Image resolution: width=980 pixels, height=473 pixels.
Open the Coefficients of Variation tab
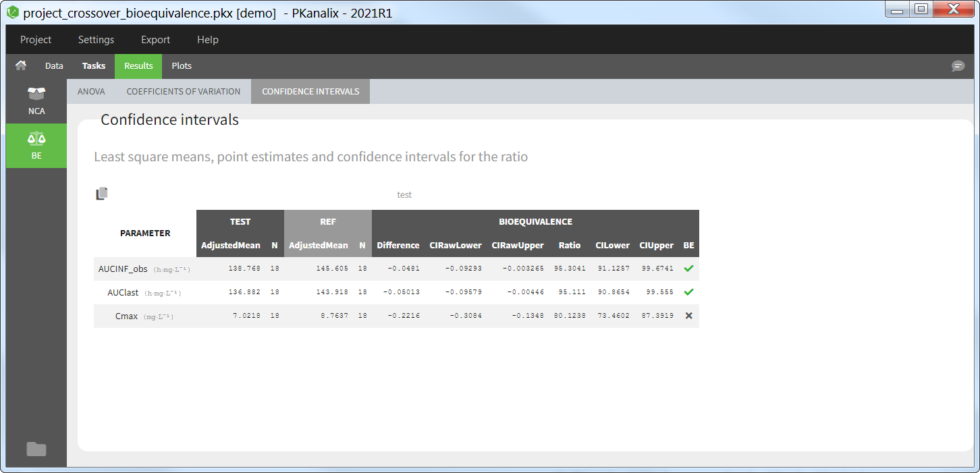click(184, 92)
